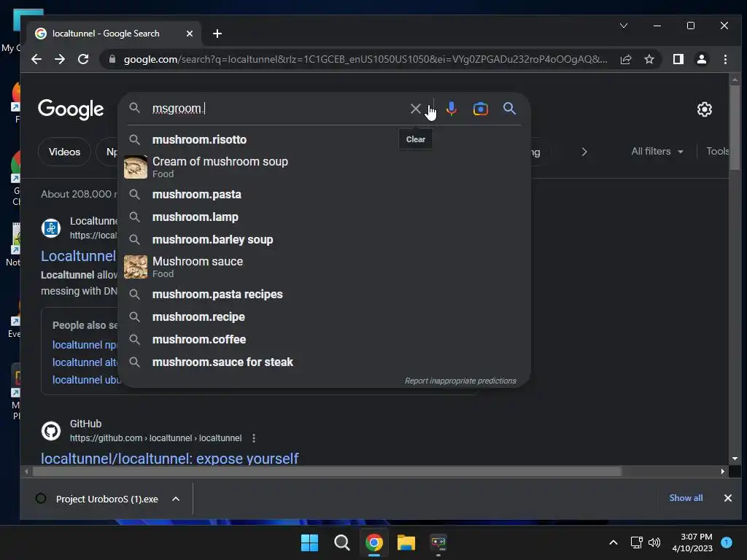Click the address bar URL

tap(365, 59)
